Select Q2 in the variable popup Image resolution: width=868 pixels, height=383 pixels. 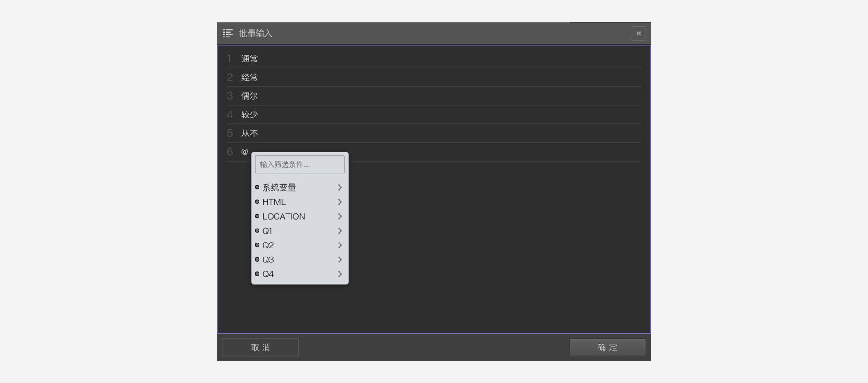[299, 245]
